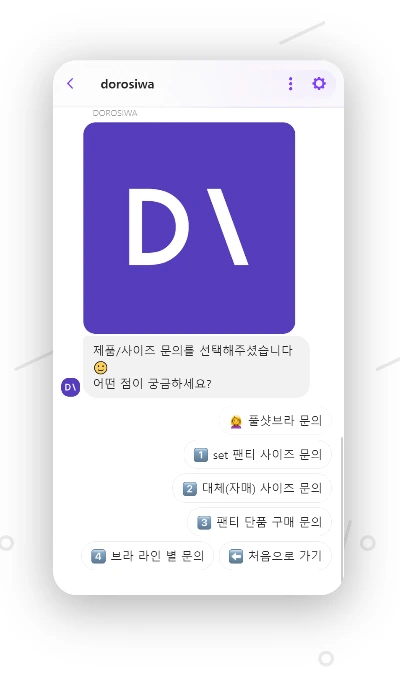The image size is (400, 674).
Task: Click the number 4 emoji icon
Action: tap(98, 556)
